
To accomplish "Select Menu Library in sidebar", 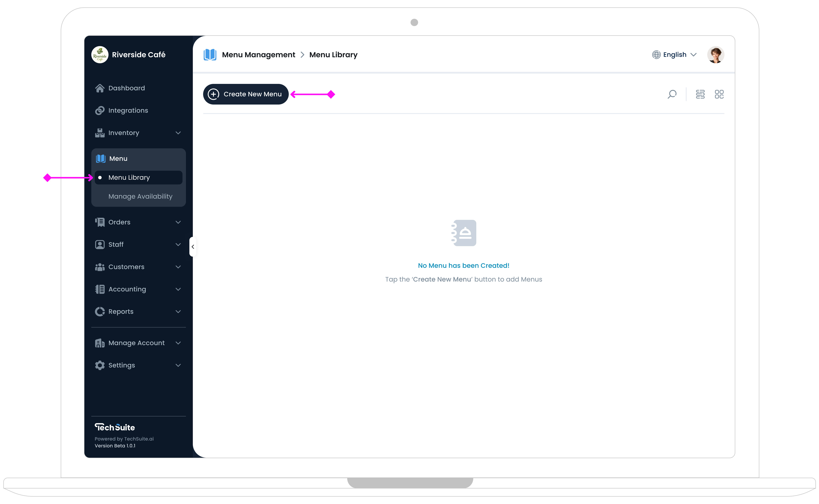I will [129, 177].
